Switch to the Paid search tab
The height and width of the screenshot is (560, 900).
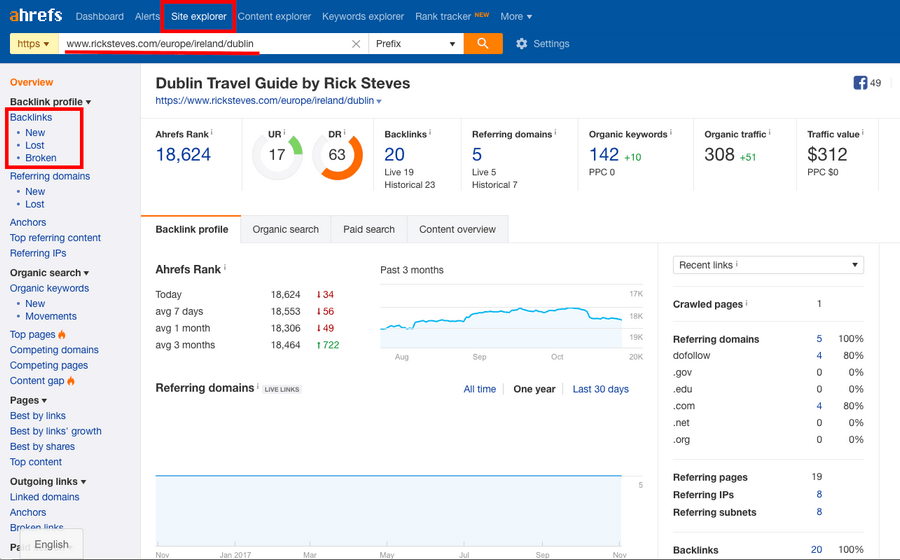pyautogui.click(x=369, y=230)
